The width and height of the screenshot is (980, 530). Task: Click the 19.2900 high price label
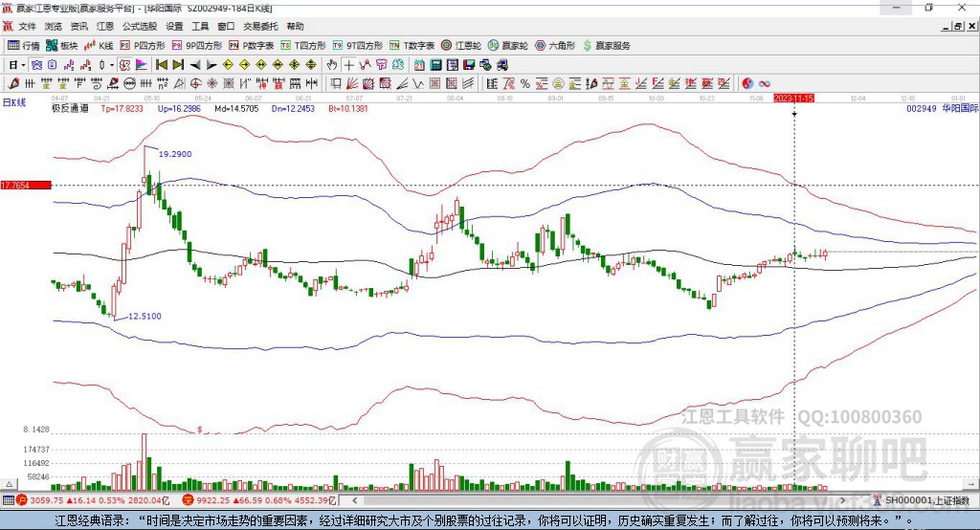pos(175,154)
